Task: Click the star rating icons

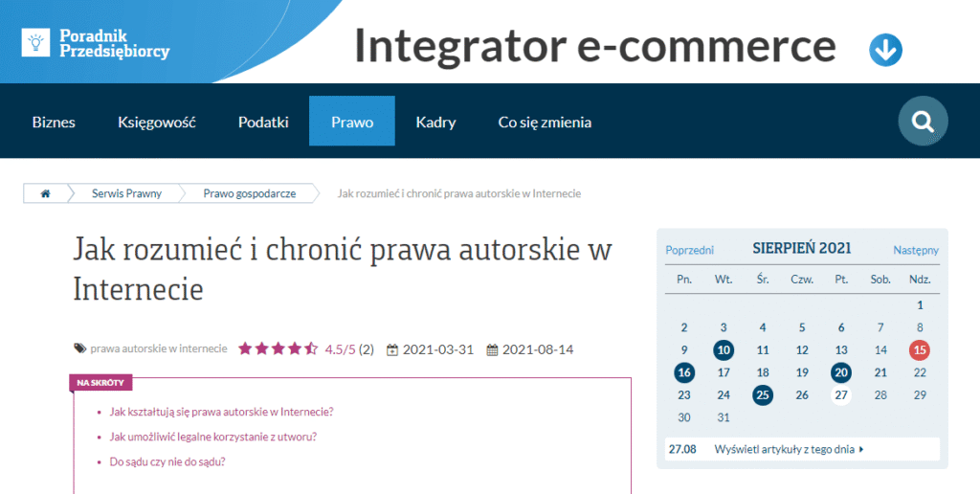Action: (x=278, y=349)
